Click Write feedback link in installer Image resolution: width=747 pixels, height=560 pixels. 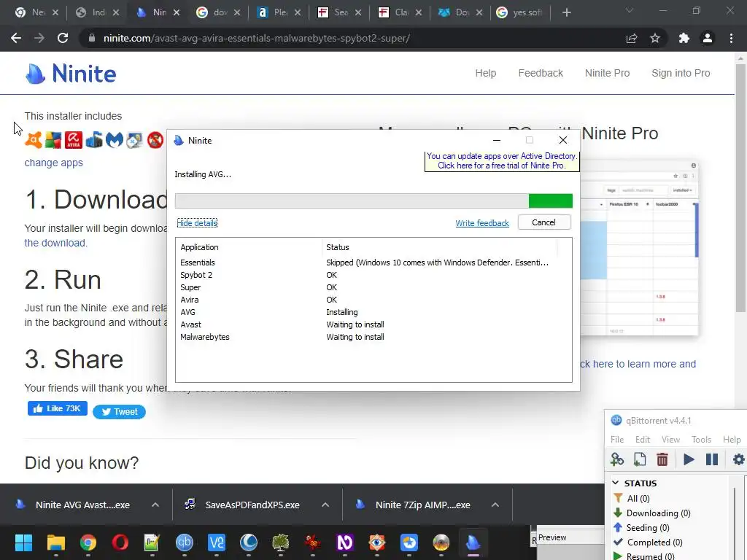[x=482, y=223]
